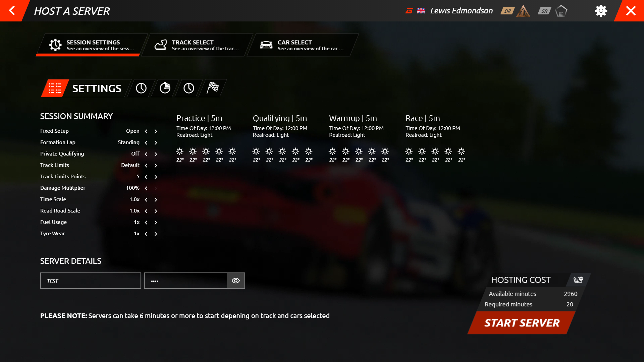Screen dimensions: 644x362
Task: Click the server name TEST input field
Action: click(x=90, y=280)
